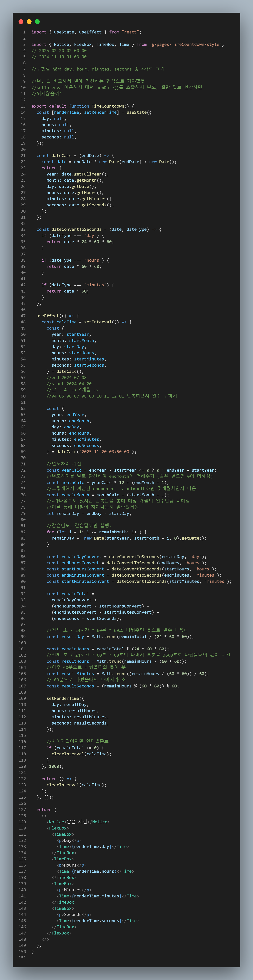Click comment "//start 2024 04 20"

pos(69,384)
